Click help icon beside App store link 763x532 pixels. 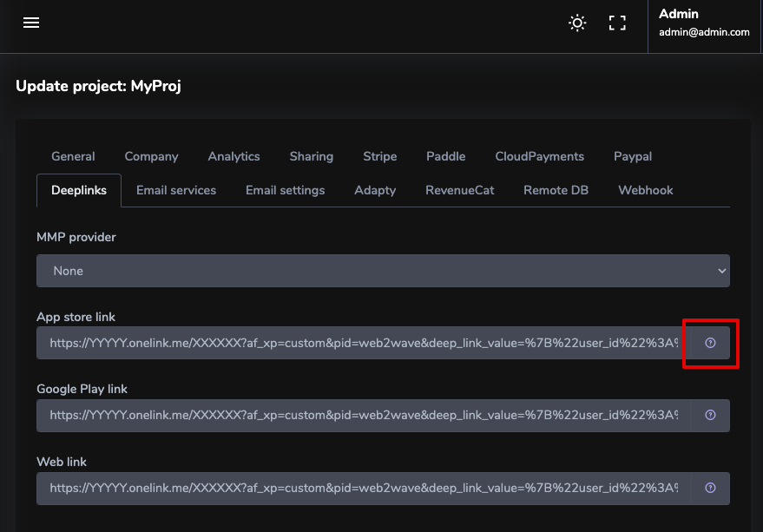click(x=710, y=343)
